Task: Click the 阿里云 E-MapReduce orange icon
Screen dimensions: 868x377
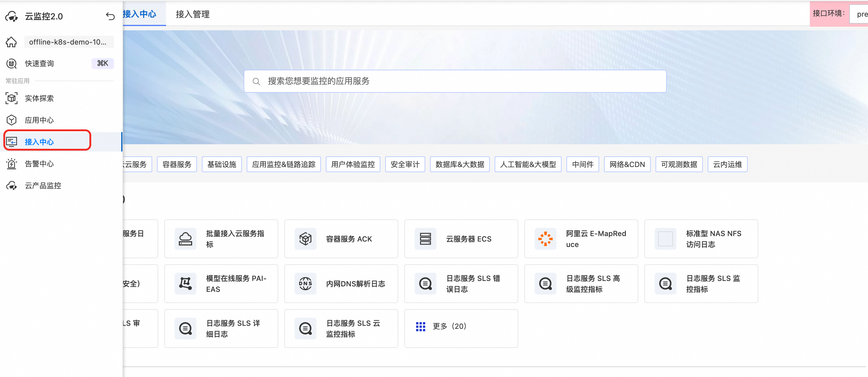Action: click(545, 239)
